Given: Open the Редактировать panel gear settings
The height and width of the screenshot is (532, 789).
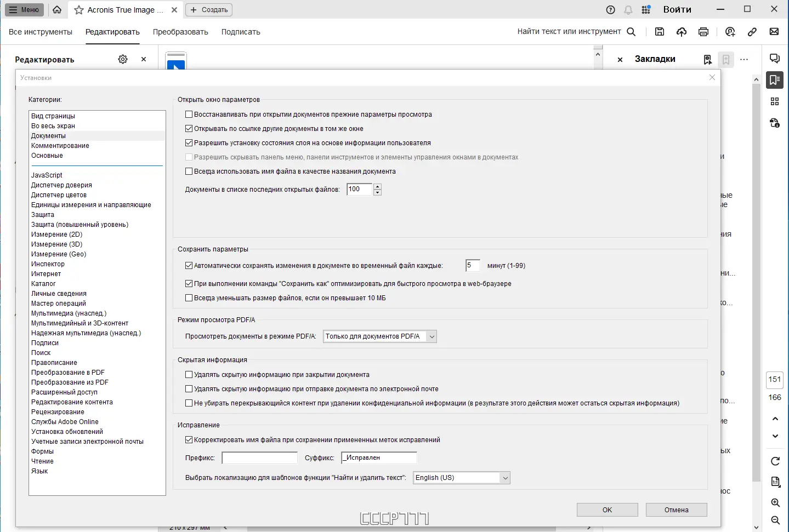Looking at the screenshot, I should 123,59.
